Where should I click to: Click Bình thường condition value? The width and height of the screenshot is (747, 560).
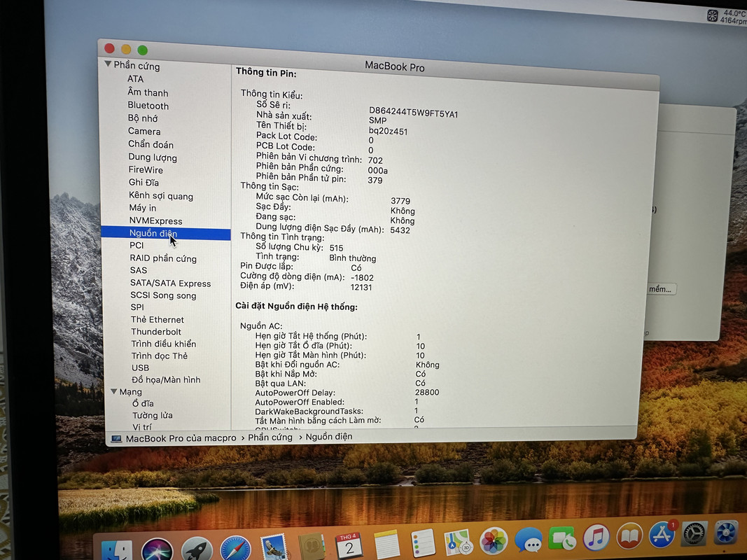[353, 258]
